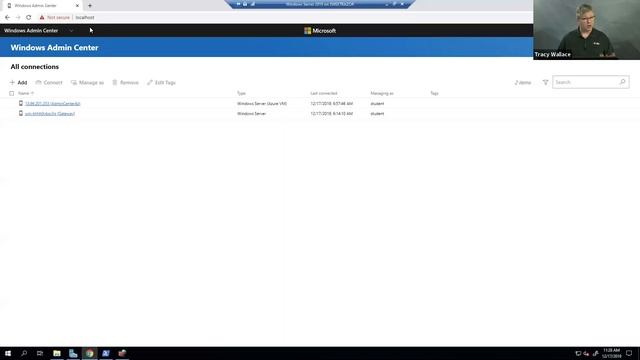Open the filter funnel icon
This screenshot has height=360, width=640.
(x=545, y=82)
